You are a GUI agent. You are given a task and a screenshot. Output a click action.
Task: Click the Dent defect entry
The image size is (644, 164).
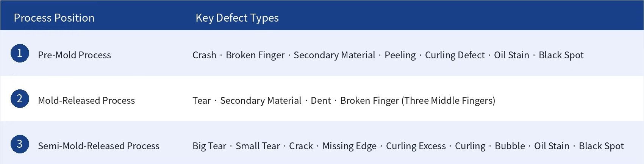pos(321,100)
